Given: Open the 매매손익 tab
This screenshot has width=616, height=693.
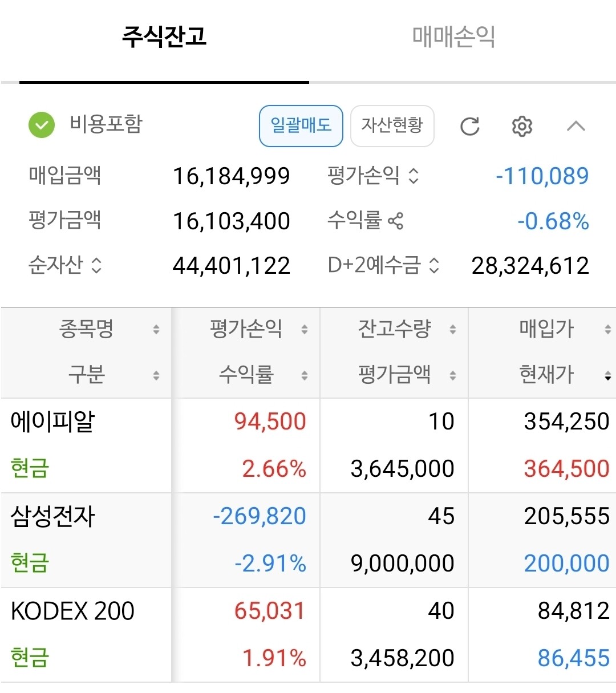Looking at the screenshot, I should [x=453, y=37].
